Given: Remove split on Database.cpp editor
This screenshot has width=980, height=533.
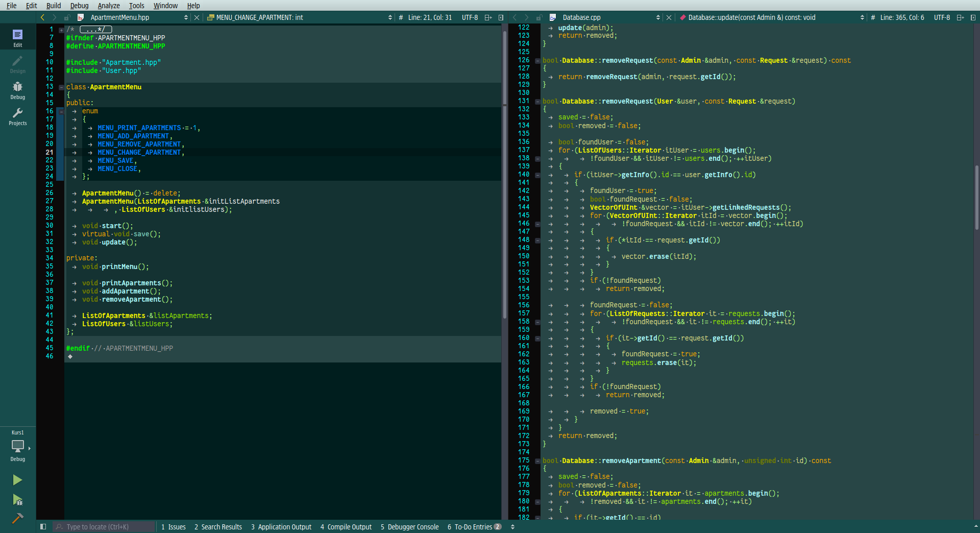Looking at the screenshot, I should [973, 17].
